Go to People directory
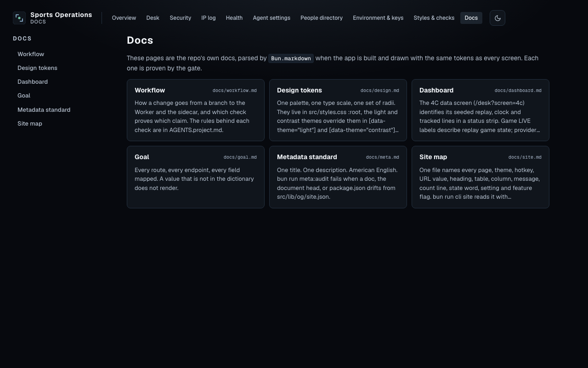588x368 pixels. point(322,18)
